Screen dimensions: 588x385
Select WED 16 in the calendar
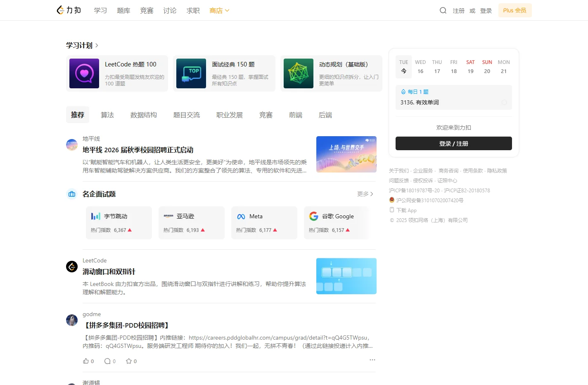420,67
